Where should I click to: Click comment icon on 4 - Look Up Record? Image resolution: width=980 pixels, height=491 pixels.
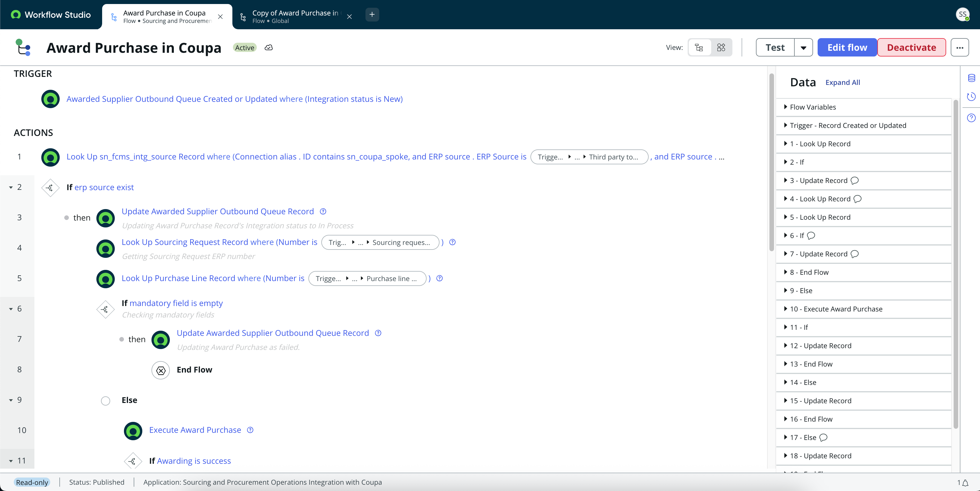[x=857, y=199]
